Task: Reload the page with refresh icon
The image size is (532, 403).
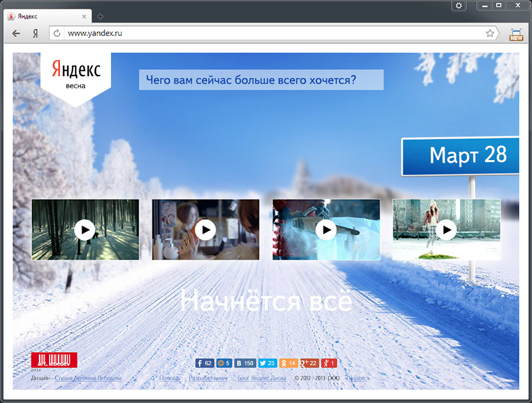Action: coord(57,34)
